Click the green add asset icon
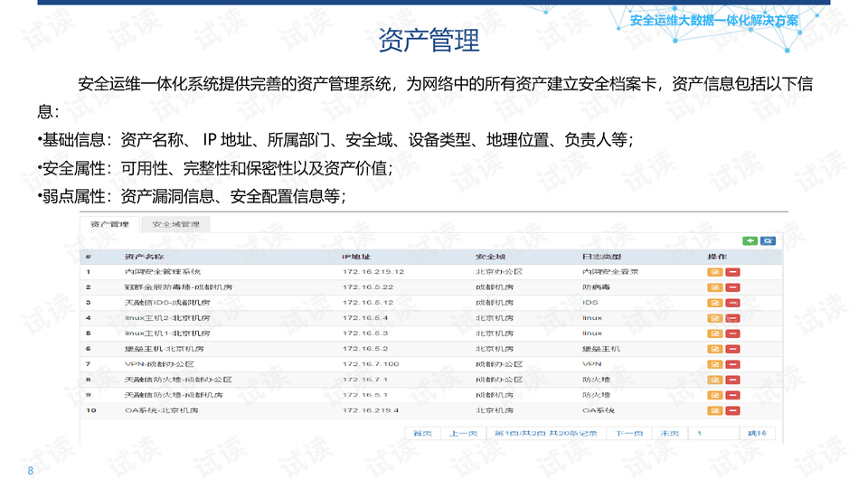Viewport: 868px width, 488px height. (x=750, y=240)
